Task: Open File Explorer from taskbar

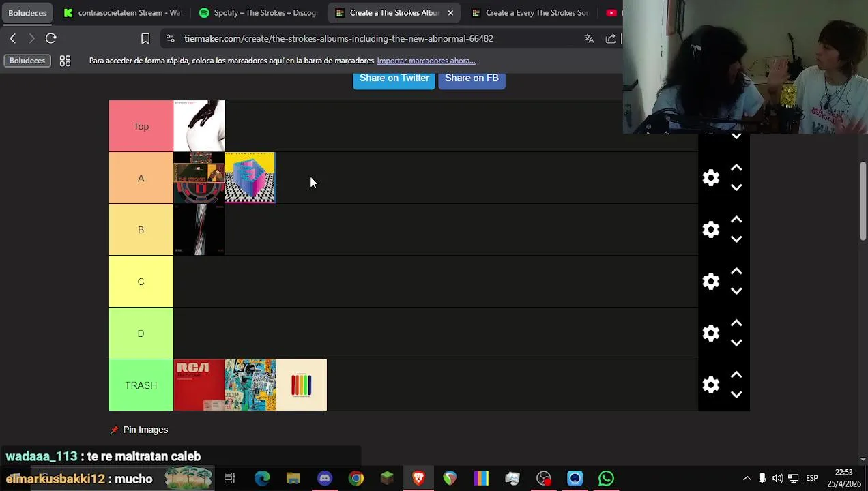Action: (293, 478)
